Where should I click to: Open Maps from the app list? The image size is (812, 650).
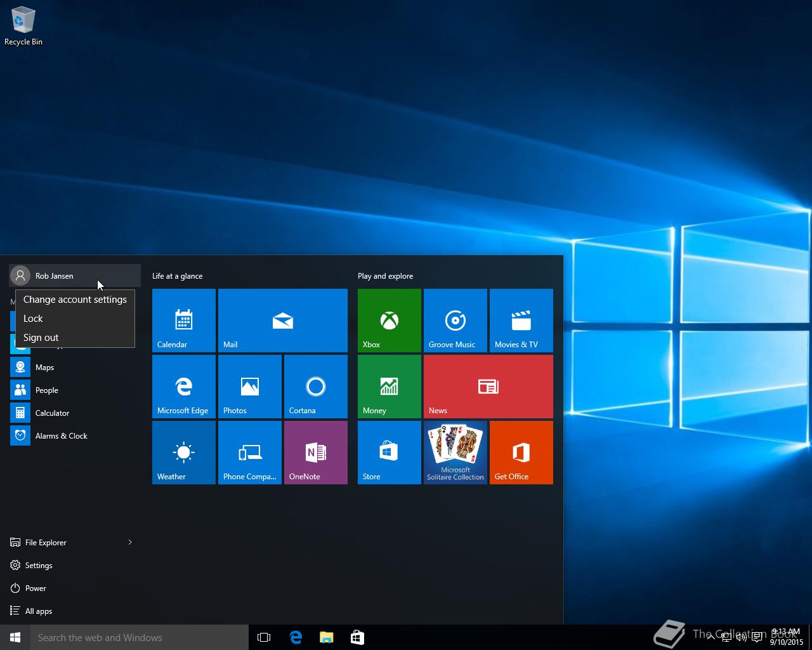pos(75,367)
